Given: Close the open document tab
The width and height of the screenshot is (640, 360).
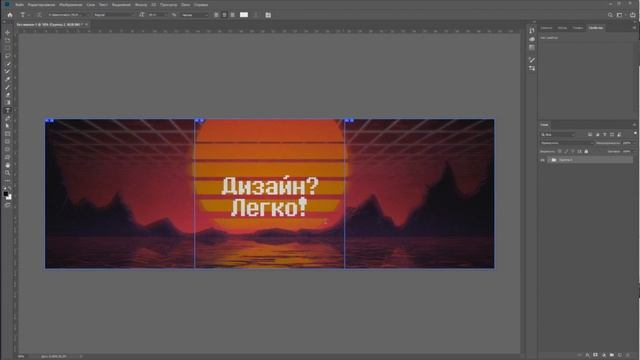Looking at the screenshot, I should (87, 24).
